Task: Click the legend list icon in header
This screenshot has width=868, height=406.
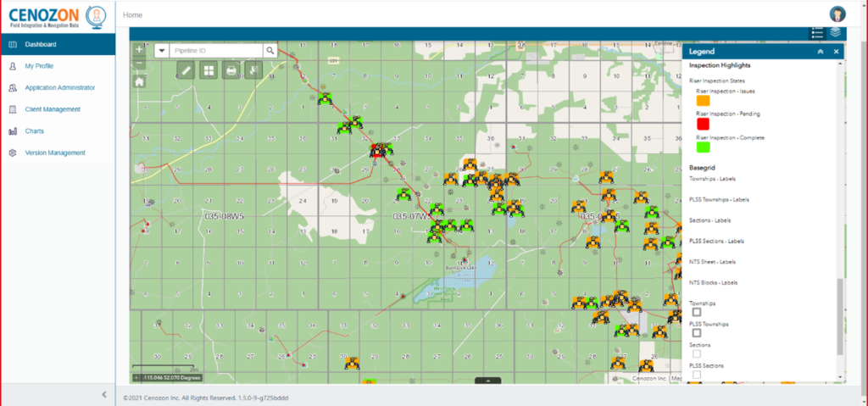Action: coord(817,33)
